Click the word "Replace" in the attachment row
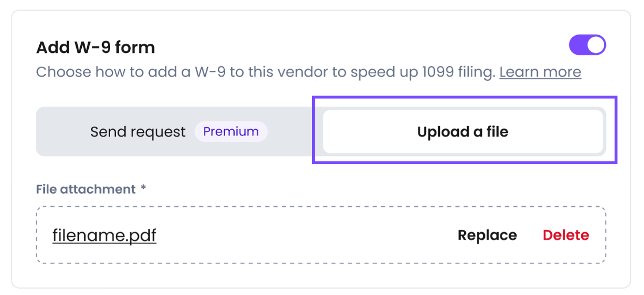 pos(487,235)
